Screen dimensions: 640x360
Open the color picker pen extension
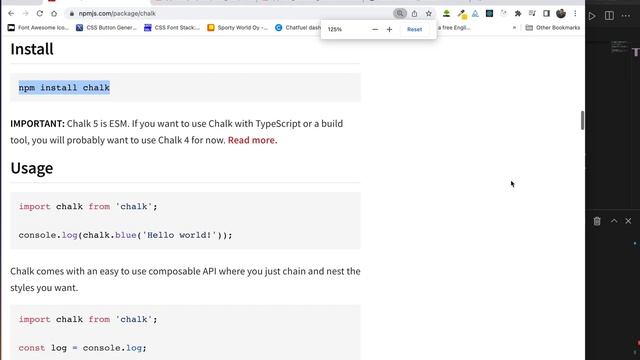462,14
